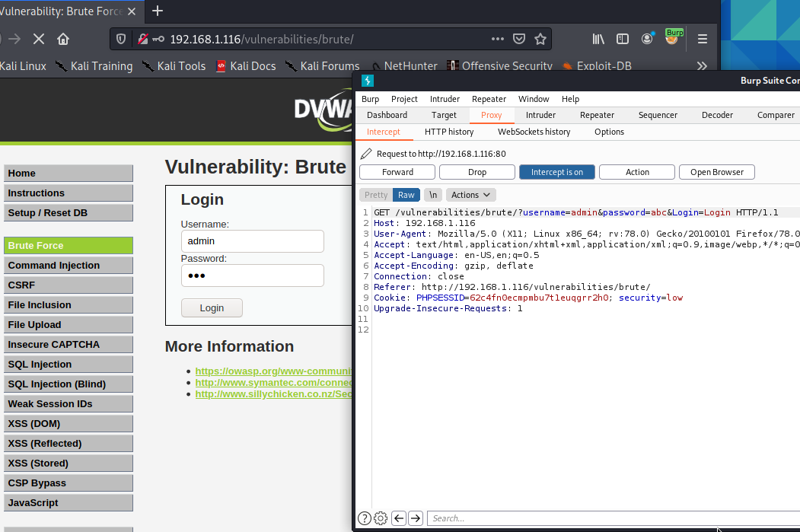The width and height of the screenshot is (800, 532).
Task: Click the pencil edit icon beside the request title
Action: [365, 153]
